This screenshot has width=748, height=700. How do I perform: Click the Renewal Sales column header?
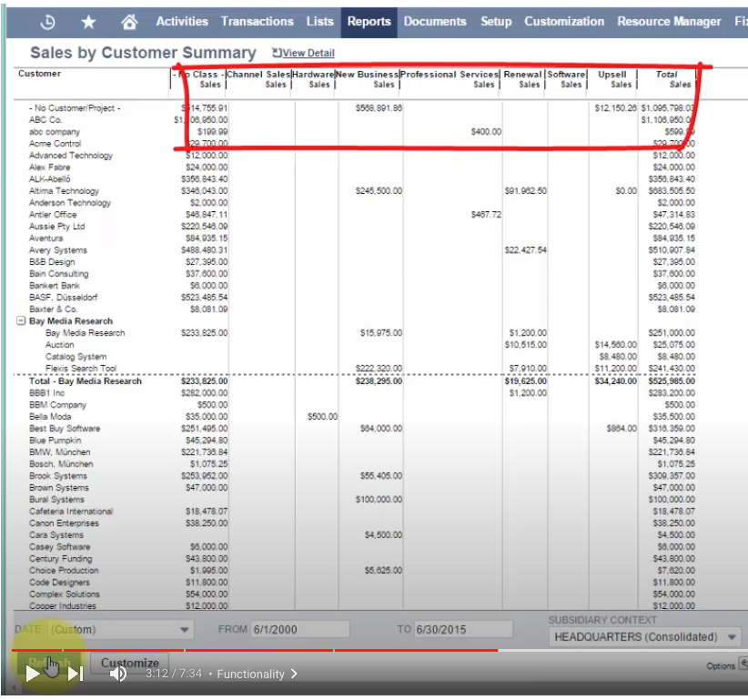pos(522,79)
